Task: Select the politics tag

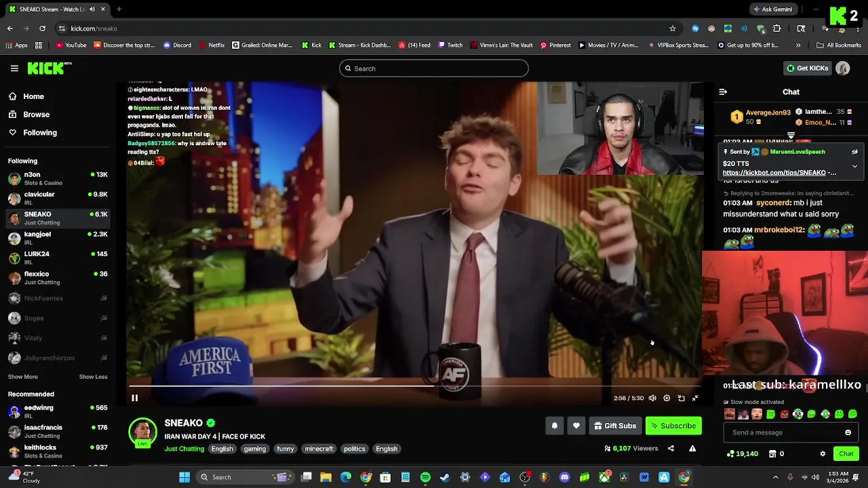Action: point(354,449)
